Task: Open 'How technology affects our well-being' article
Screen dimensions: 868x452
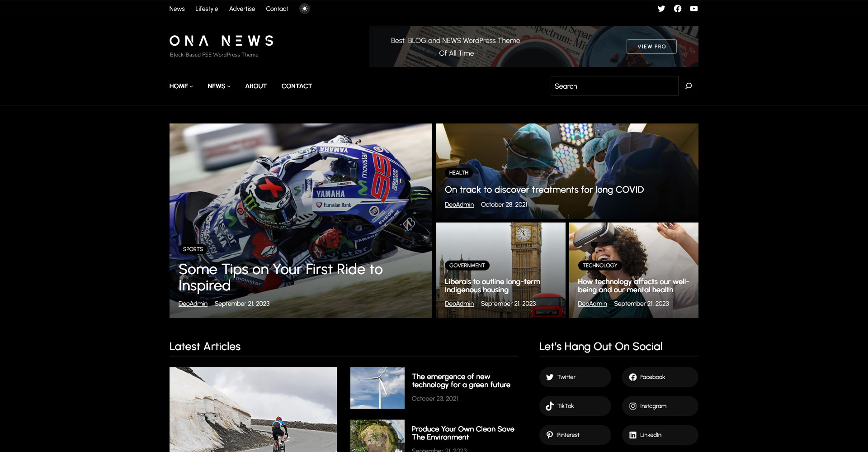Action: click(633, 285)
